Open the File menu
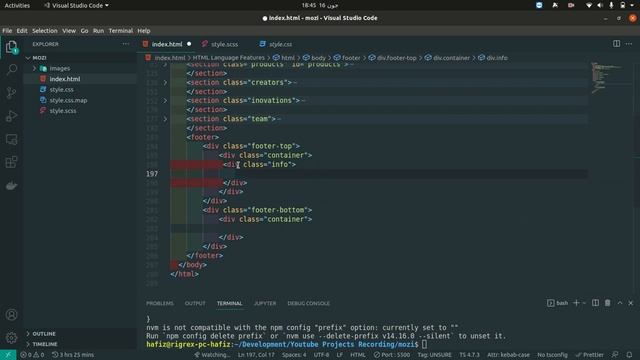The image size is (640, 360). point(7,31)
